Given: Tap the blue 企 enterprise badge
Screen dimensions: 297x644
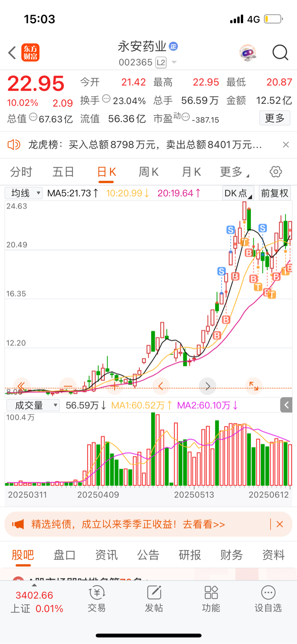Looking at the screenshot, I should [x=173, y=46].
